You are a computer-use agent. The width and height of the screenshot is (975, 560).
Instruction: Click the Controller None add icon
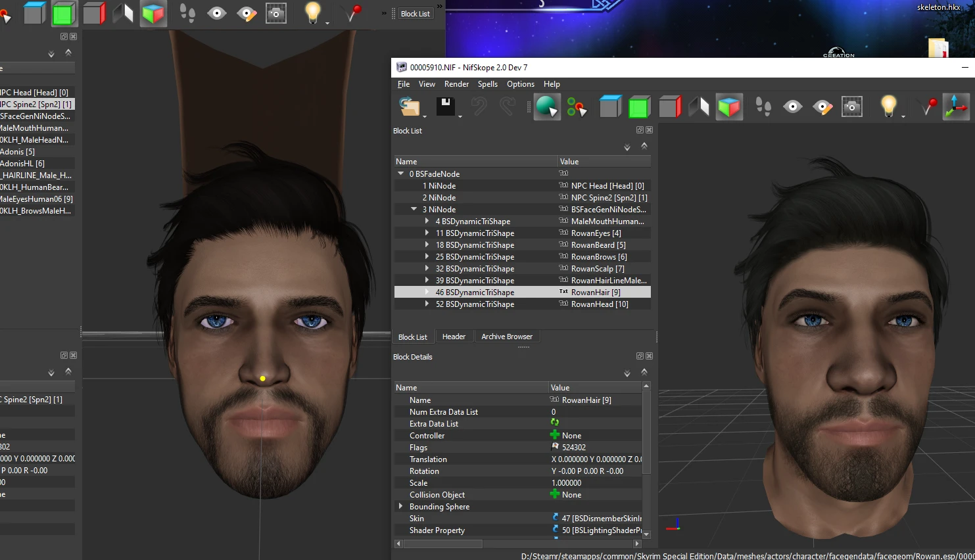pos(555,435)
